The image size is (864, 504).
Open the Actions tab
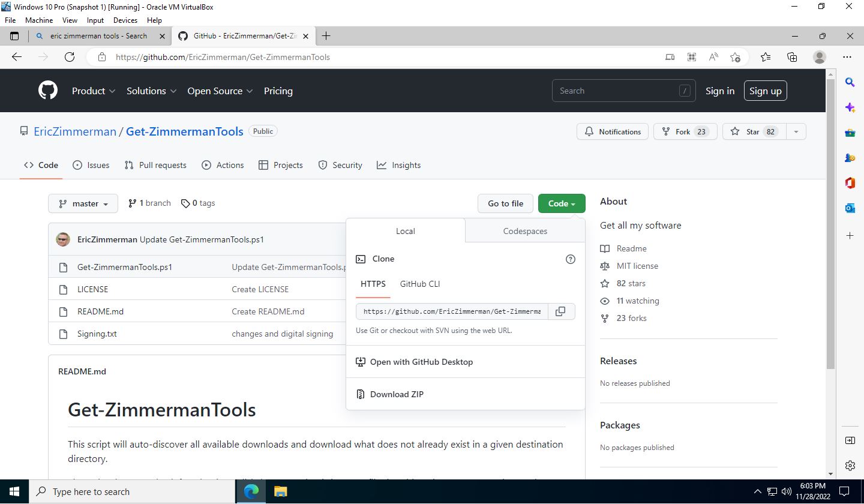(x=223, y=165)
